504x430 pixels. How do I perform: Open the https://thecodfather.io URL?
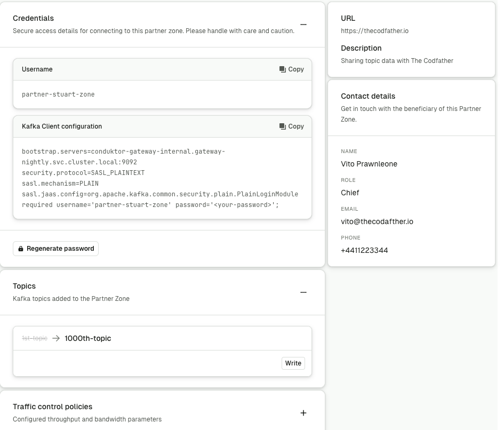tap(374, 31)
